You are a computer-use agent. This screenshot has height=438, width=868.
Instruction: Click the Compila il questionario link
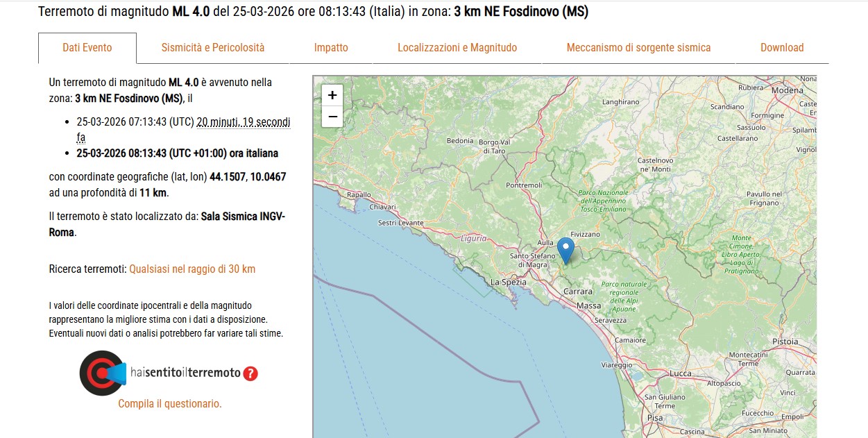click(x=171, y=403)
